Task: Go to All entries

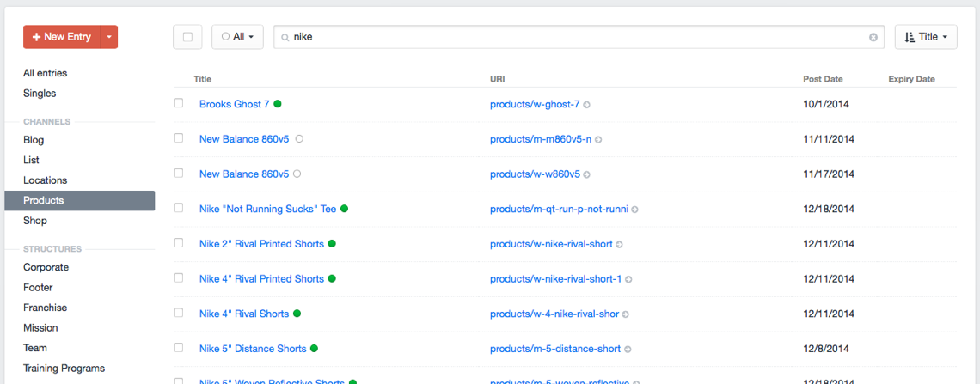Action: [x=45, y=73]
